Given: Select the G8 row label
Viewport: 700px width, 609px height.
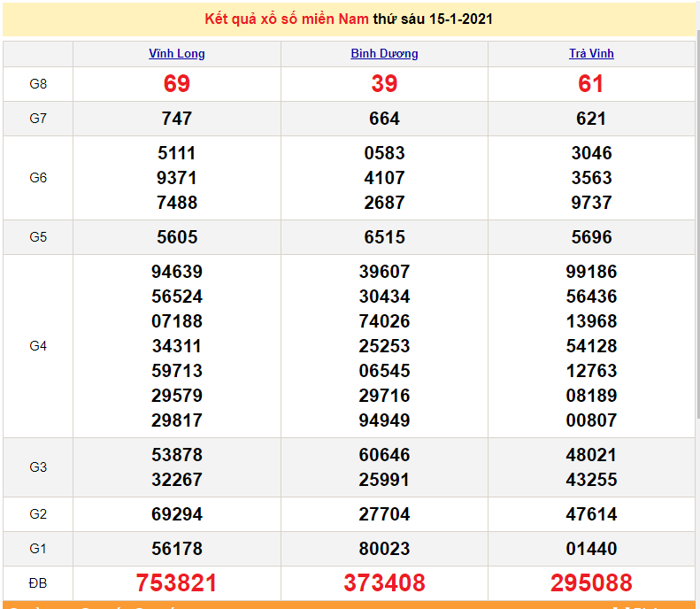Looking at the screenshot, I should (x=38, y=84).
